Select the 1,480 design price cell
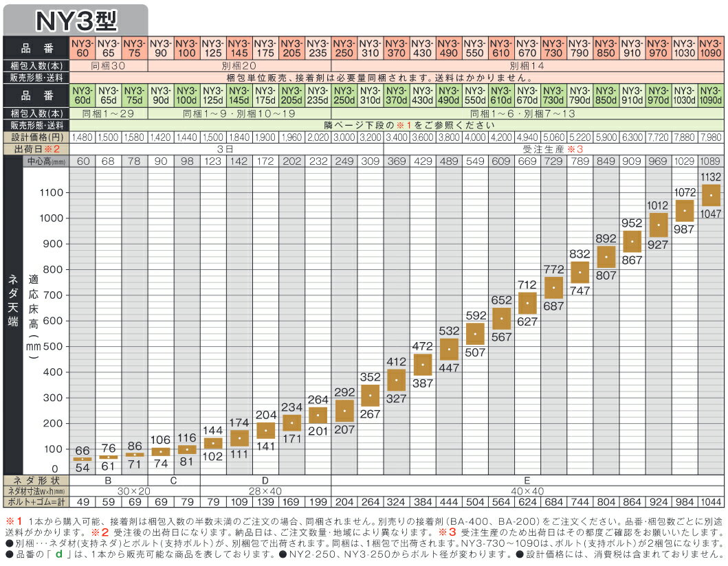Image resolution: width=728 pixels, height=566 pixels. (x=82, y=137)
